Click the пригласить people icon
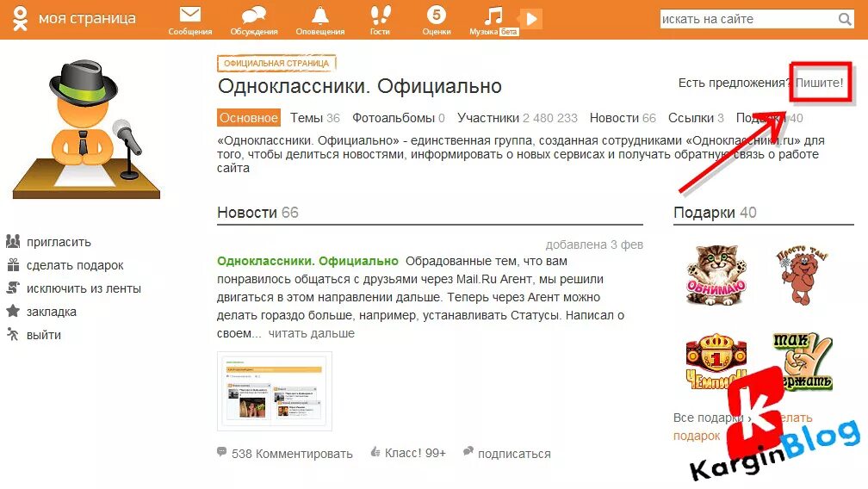 click(13, 241)
